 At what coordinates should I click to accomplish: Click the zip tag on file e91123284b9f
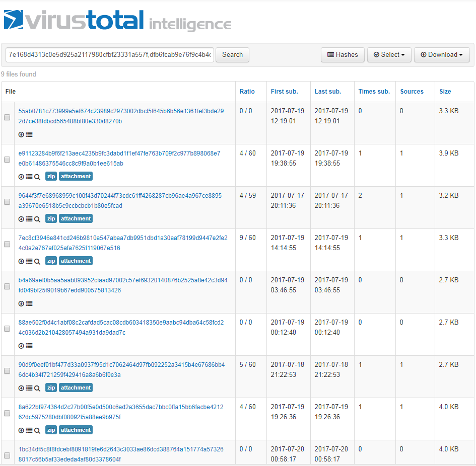point(51,176)
